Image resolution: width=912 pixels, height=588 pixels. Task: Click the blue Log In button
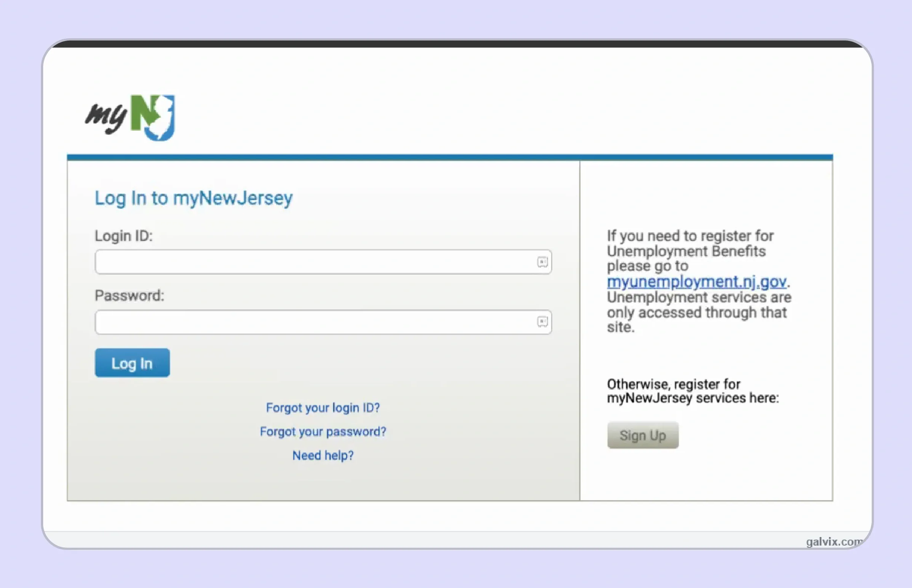tap(132, 363)
